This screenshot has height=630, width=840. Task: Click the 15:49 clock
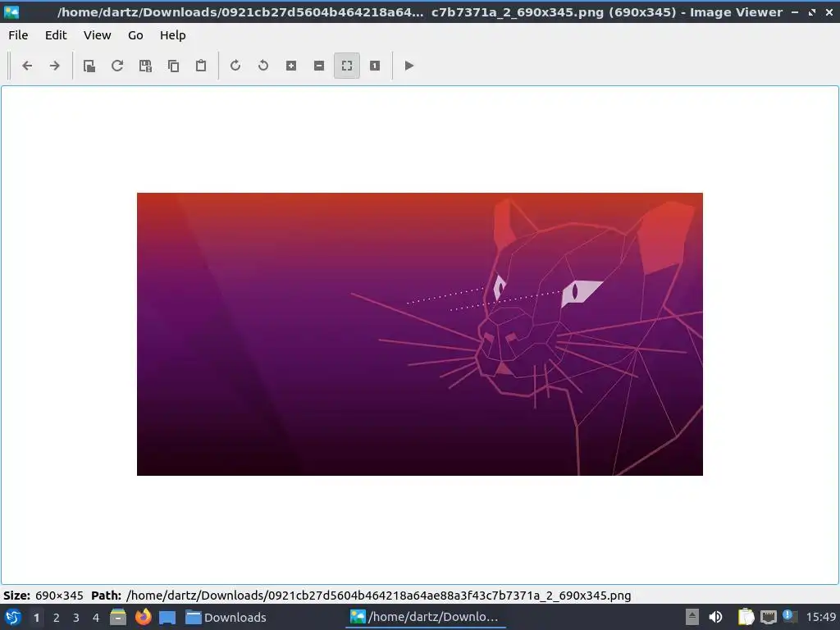(x=820, y=617)
